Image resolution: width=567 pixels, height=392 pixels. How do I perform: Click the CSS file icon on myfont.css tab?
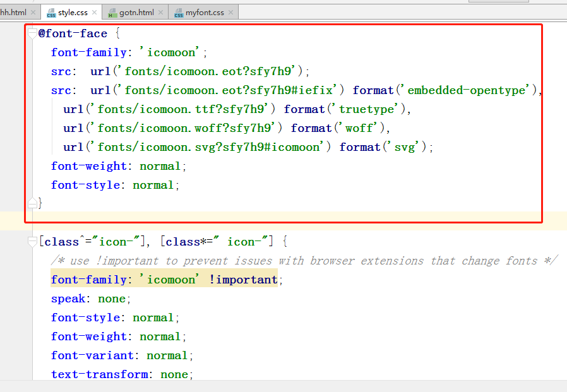click(x=179, y=13)
